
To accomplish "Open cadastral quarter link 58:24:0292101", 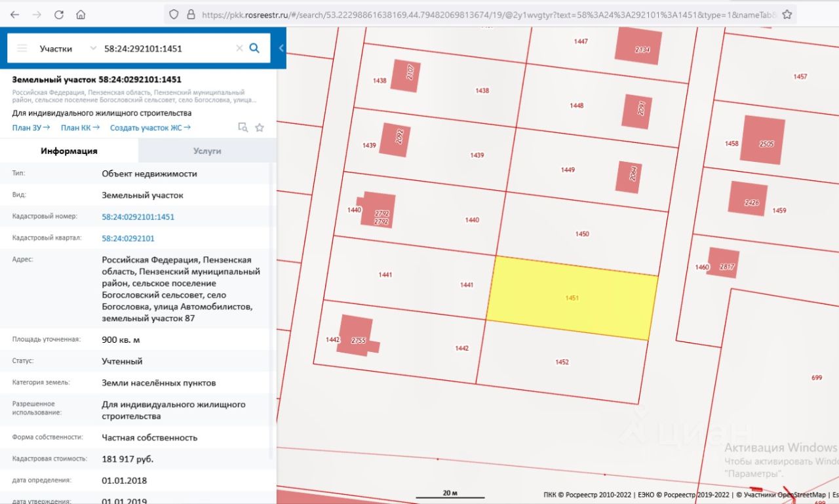I will coord(128,239).
